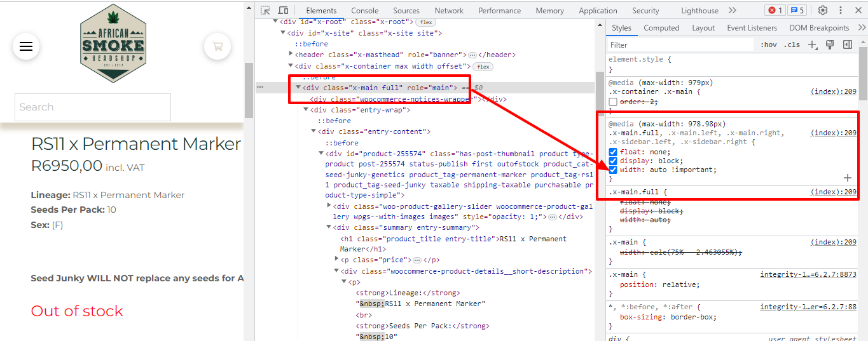Click the red error count badge

coord(775,10)
